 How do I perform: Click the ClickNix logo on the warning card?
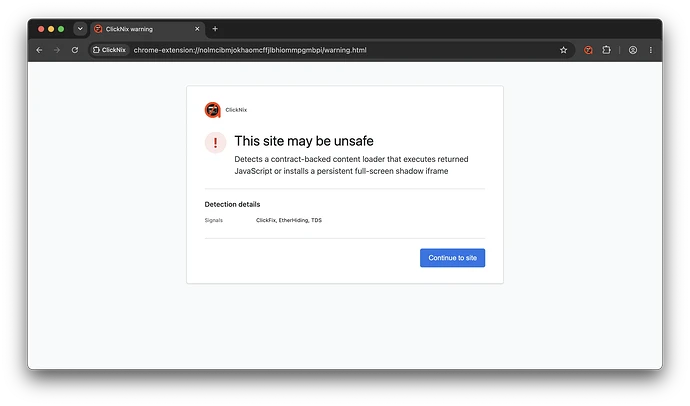point(213,110)
